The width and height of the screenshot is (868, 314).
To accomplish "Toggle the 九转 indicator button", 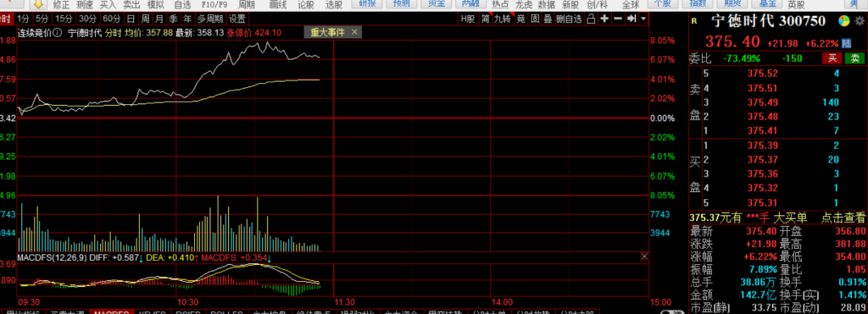I will pos(503,19).
